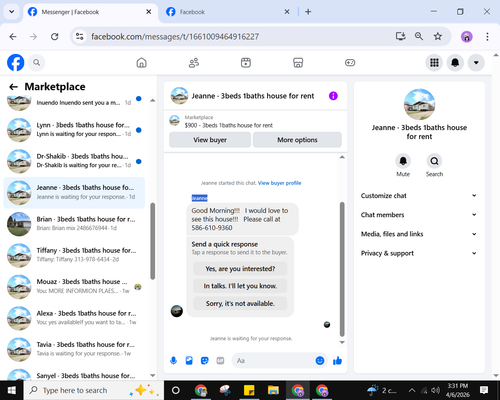Expand Media, files and links section

419,234
